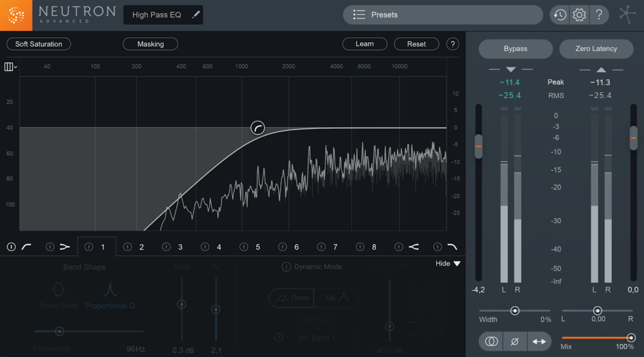Click the EQ section help question mark
This screenshot has height=357, width=644.
pyautogui.click(x=453, y=44)
